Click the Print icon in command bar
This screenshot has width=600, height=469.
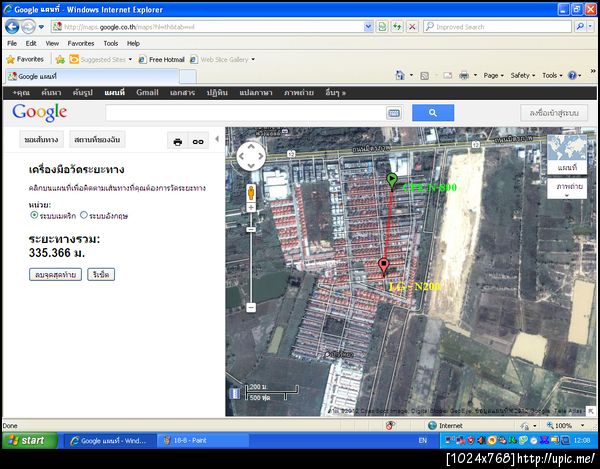click(x=464, y=76)
